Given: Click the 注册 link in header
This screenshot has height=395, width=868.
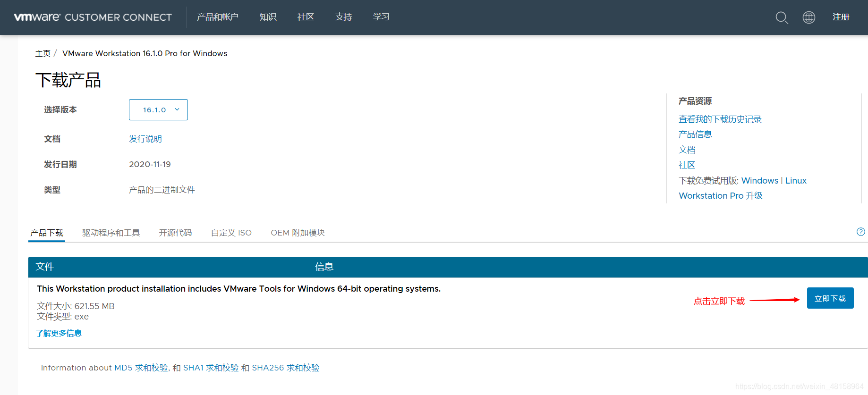Looking at the screenshot, I should (841, 17).
